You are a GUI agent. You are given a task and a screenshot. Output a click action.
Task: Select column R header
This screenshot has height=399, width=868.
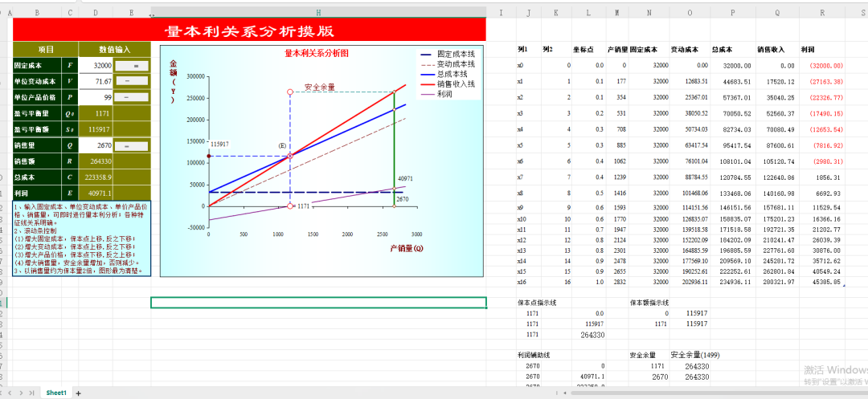pyautogui.click(x=823, y=12)
